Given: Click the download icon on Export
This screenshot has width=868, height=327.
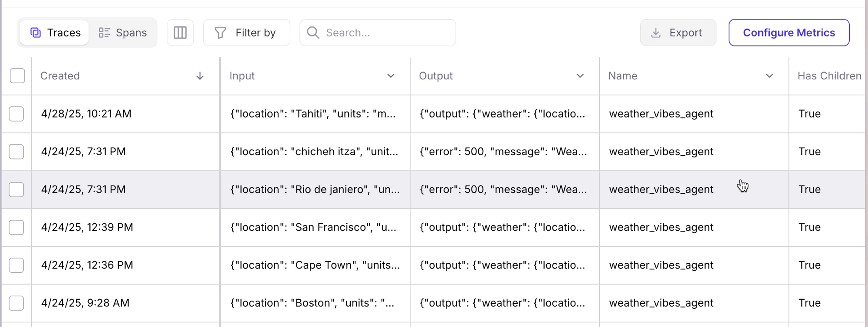Looking at the screenshot, I should click(656, 33).
